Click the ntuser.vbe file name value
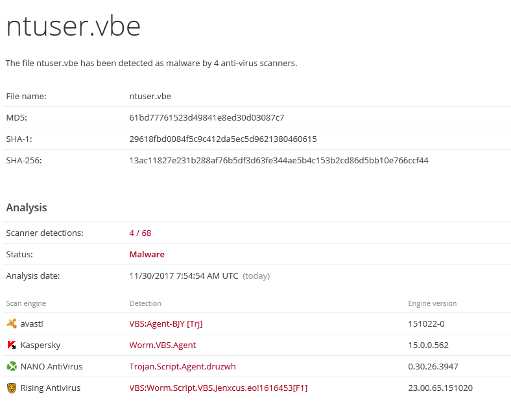 pos(150,96)
